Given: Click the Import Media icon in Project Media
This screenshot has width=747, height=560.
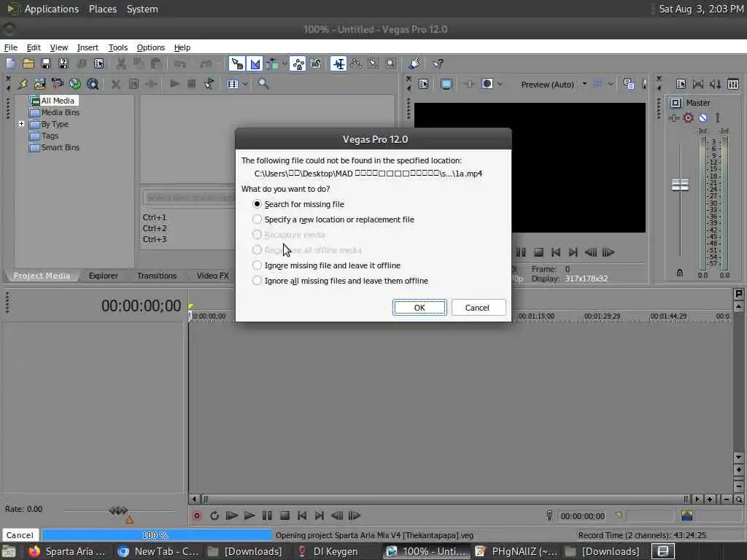Looking at the screenshot, I should point(39,84).
